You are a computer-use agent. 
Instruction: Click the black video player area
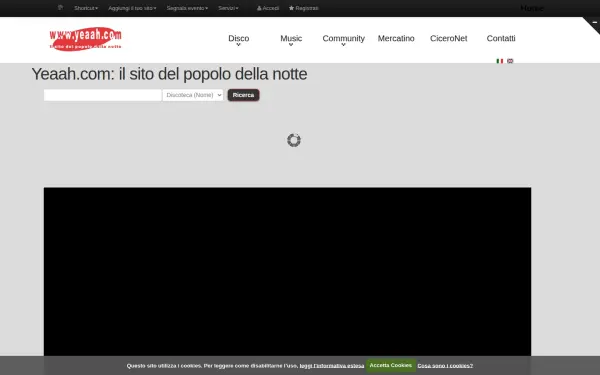click(x=287, y=272)
